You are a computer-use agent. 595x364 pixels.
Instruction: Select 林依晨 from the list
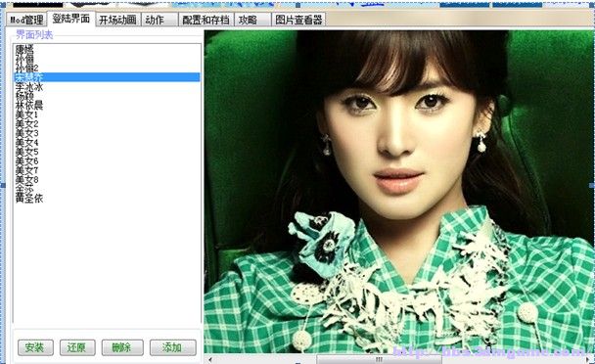tap(107, 105)
